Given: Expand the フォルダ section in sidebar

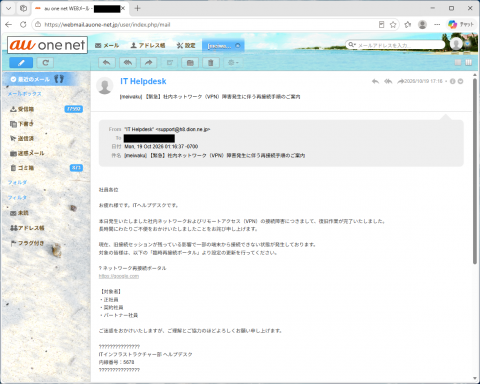Looking at the screenshot, I should point(17,182).
